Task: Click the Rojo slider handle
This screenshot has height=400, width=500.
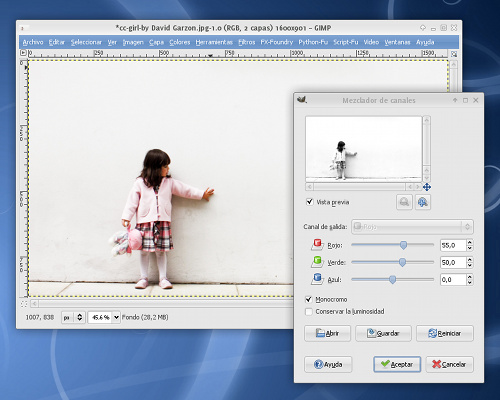Action: pyautogui.click(x=403, y=245)
